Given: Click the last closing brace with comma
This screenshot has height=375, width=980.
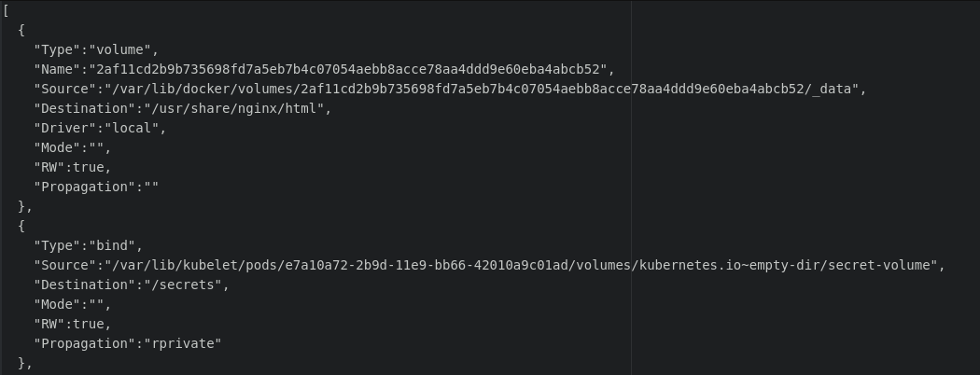Looking at the screenshot, I should pos(25,363).
